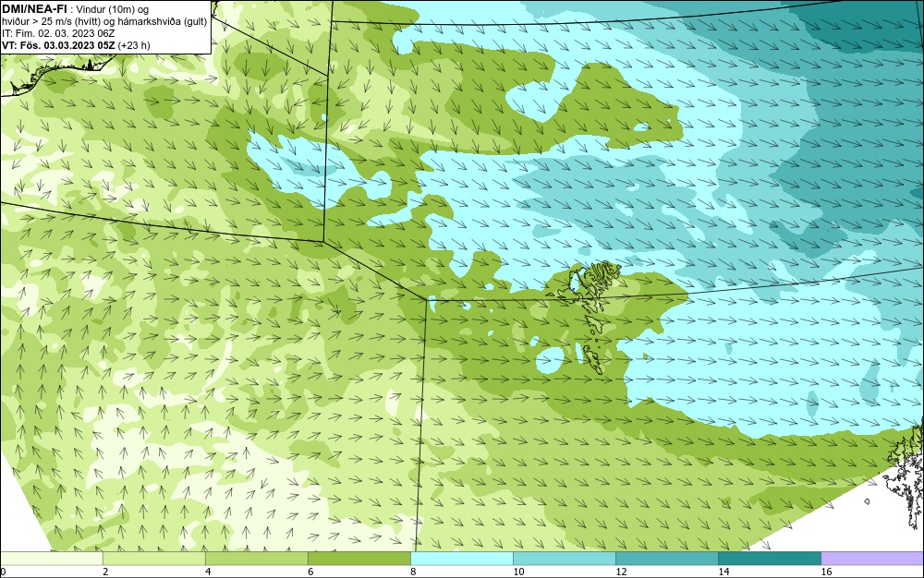Screen dimensions: 924x578
Task: Click the legend label '10'
Action: [518, 572]
